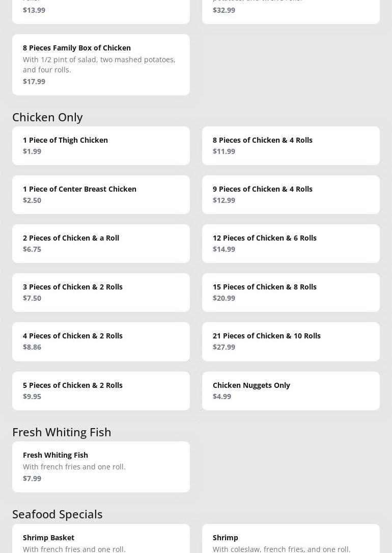Choose 5 Pieces of Chicken & 2 Rolls
Viewport: 392px width, 553px height.
101,390
